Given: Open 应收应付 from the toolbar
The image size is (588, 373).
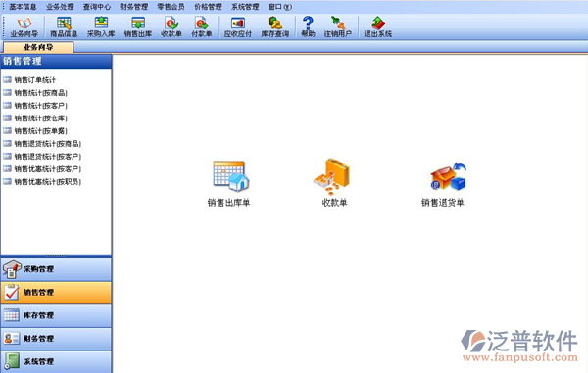Looking at the screenshot, I should (238, 26).
